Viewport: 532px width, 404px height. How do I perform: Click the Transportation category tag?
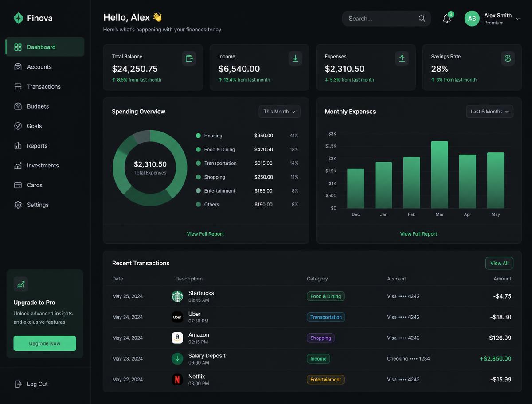pos(326,317)
